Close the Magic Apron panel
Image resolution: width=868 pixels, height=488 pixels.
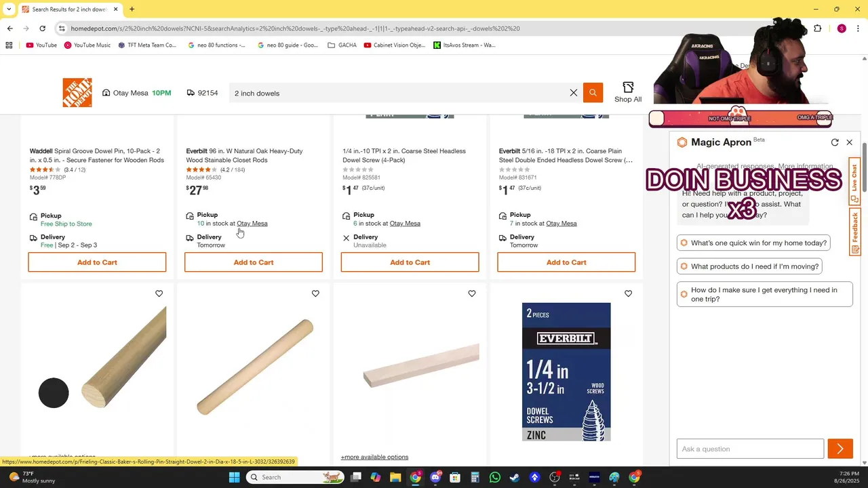pos(849,142)
